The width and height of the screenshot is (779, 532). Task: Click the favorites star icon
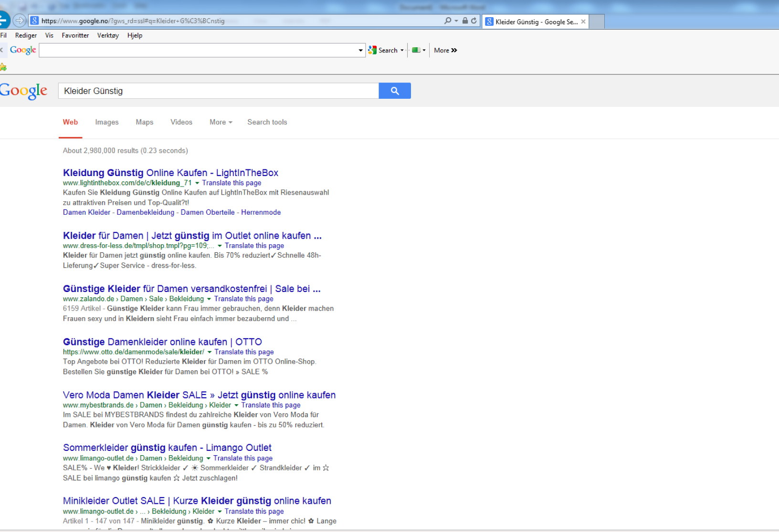pos(3,67)
